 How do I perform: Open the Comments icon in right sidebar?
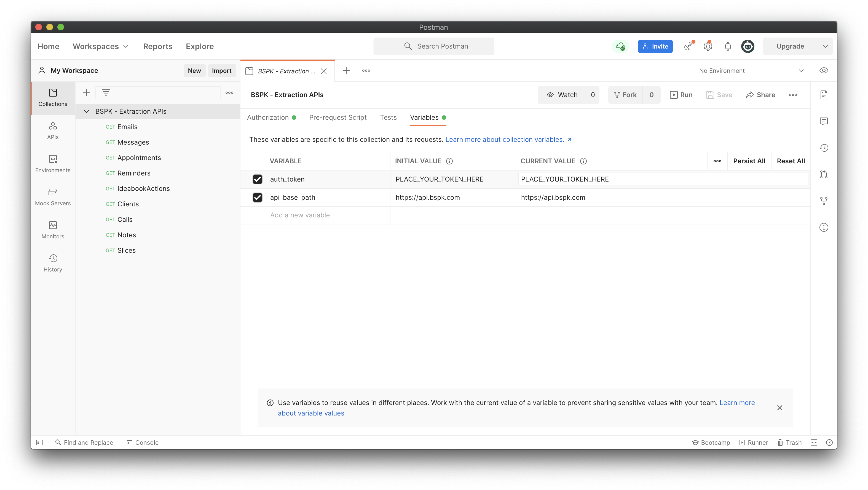click(x=824, y=121)
